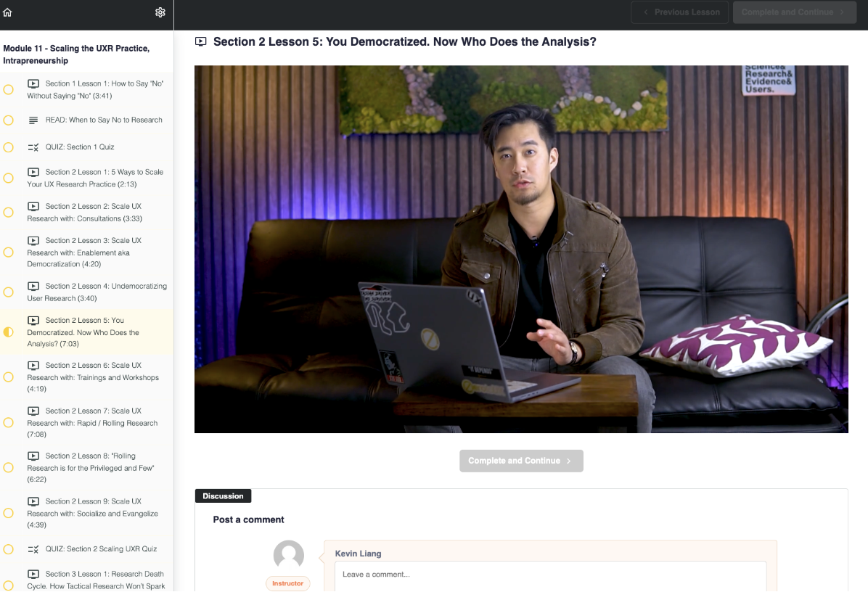Image resolution: width=868 pixels, height=592 pixels.
Task: Click quiz icon beside Section 1 Quiz
Action: click(33, 147)
